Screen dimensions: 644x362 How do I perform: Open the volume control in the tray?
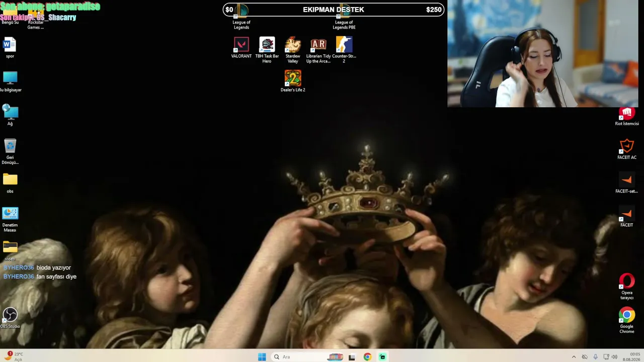point(614,357)
